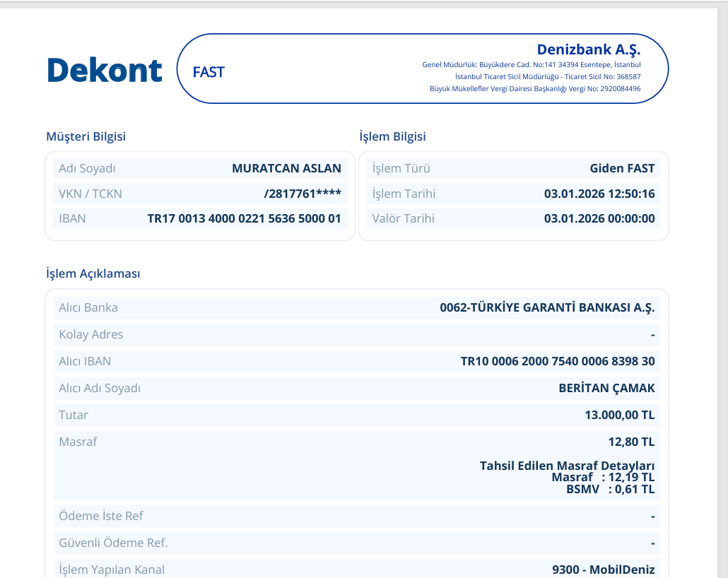
Task: Click the "İşlem Türü" field label
Action: point(401,168)
